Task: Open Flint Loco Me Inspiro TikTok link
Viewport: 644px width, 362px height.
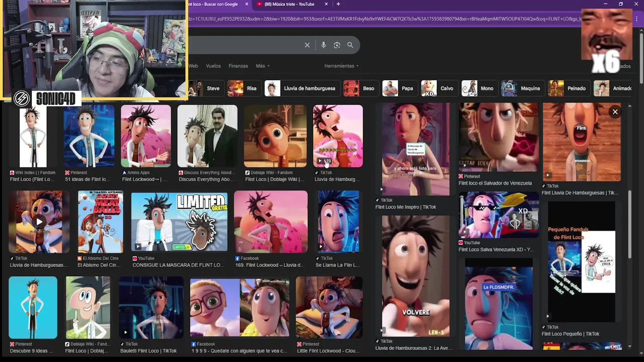Action: point(406,207)
